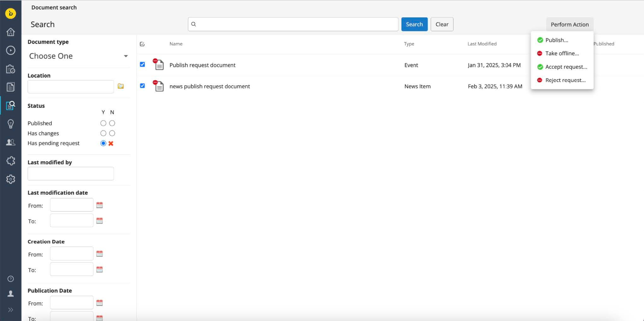Open calendar for Creation Date To field
This screenshot has height=321, width=644.
(100, 270)
